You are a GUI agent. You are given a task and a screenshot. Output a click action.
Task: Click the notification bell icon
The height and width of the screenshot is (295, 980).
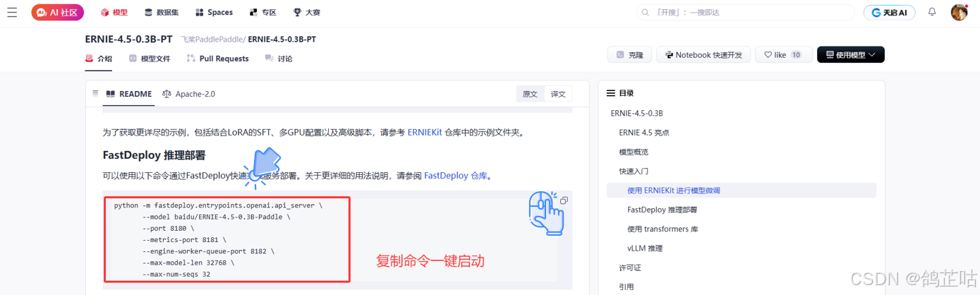(x=932, y=12)
